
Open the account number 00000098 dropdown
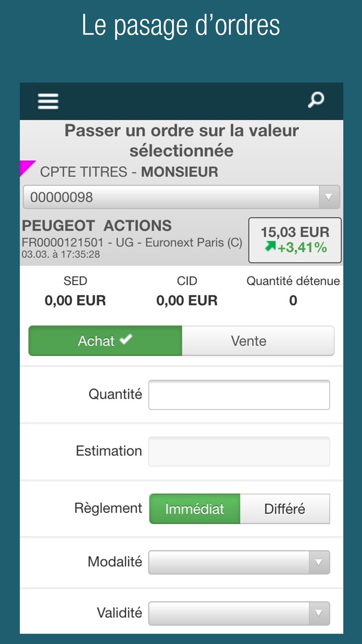[171, 197]
